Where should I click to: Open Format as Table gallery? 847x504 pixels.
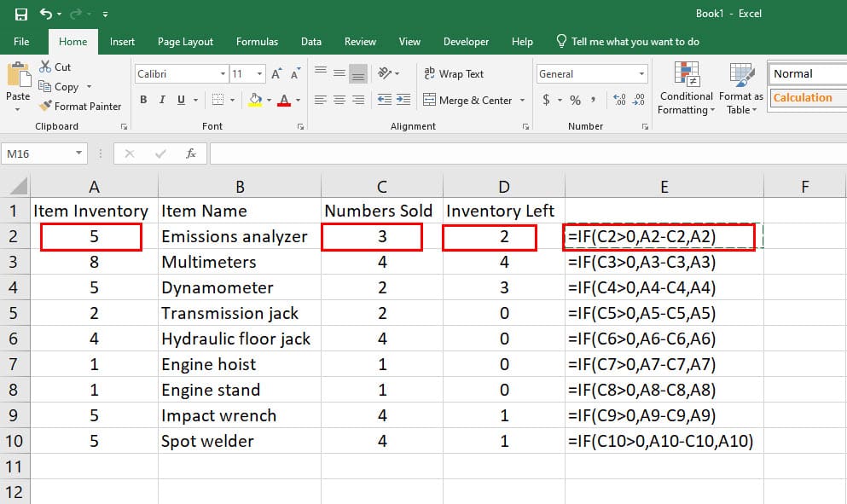tap(741, 88)
